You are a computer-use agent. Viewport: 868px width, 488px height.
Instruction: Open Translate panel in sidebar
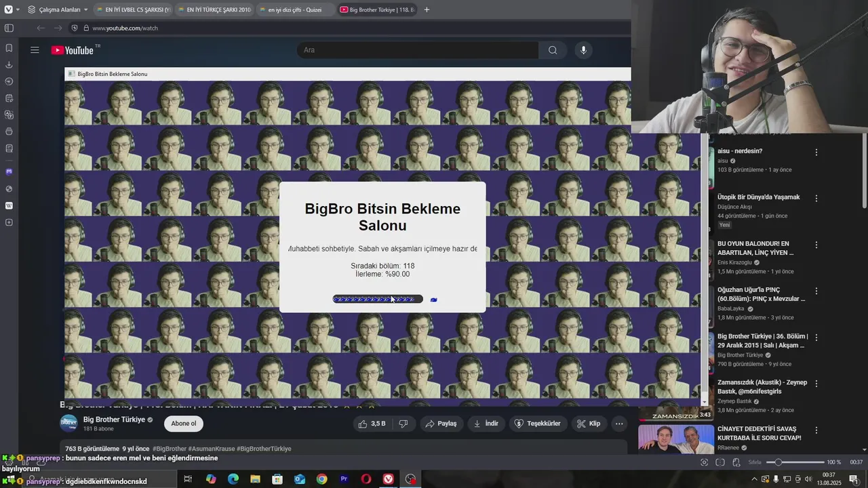tap(9, 115)
